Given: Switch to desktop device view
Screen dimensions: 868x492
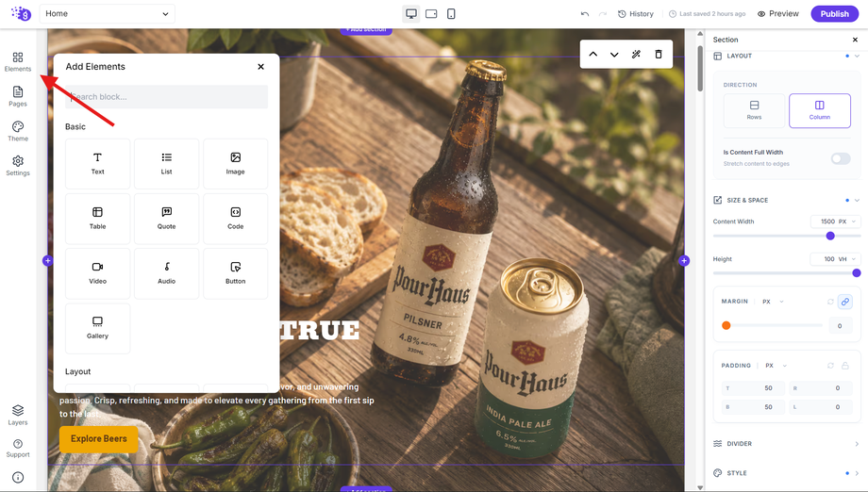Looking at the screenshot, I should click(411, 14).
